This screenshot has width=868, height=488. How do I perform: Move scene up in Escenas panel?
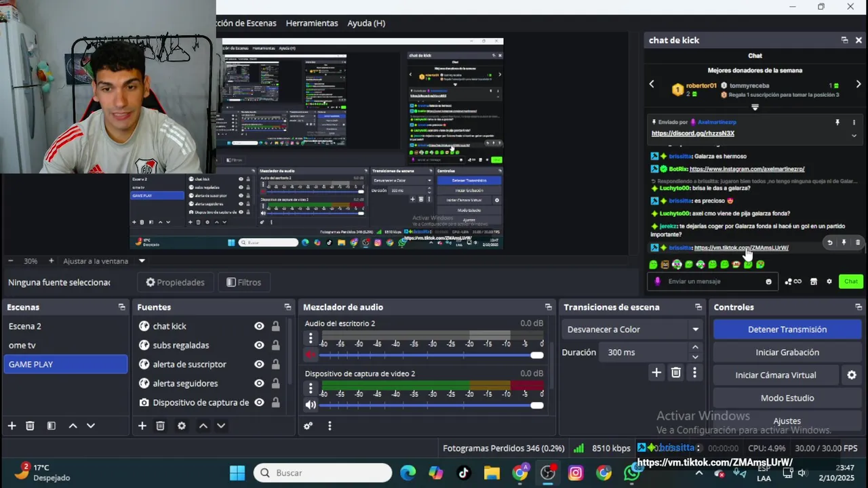click(x=73, y=426)
